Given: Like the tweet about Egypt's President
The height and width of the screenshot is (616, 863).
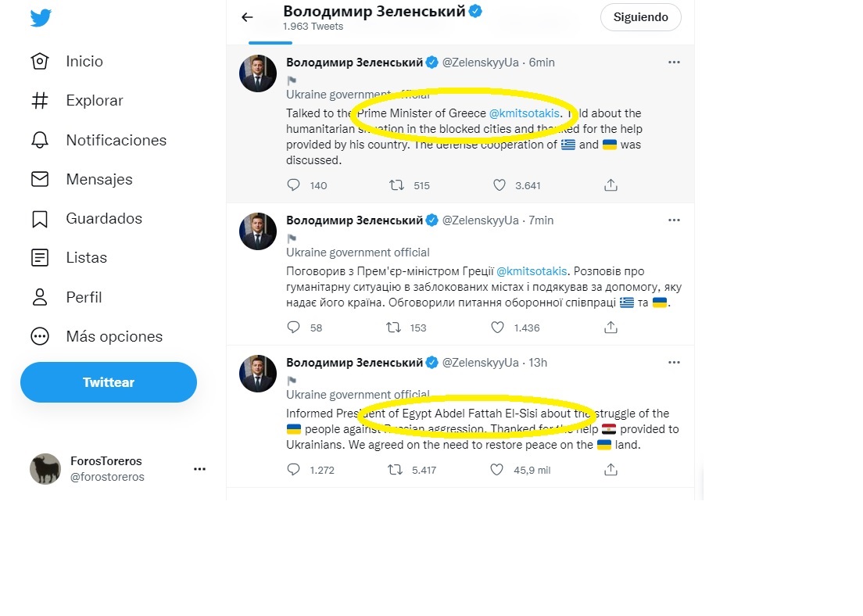Looking at the screenshot, I should point(498,470).
